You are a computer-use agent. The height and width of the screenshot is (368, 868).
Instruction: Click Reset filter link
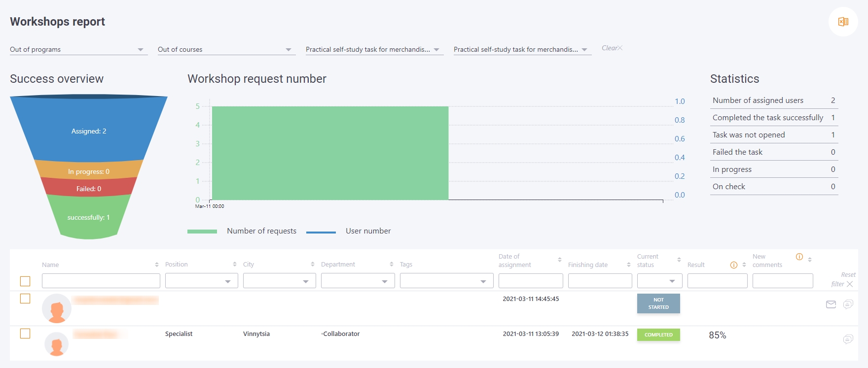pos(843,279)
